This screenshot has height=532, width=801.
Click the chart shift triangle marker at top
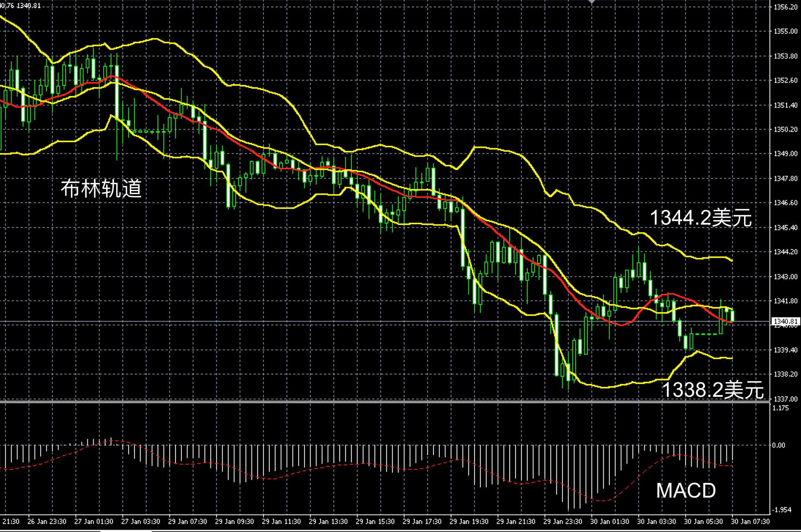pyautogui.click(x=591, y=2)
